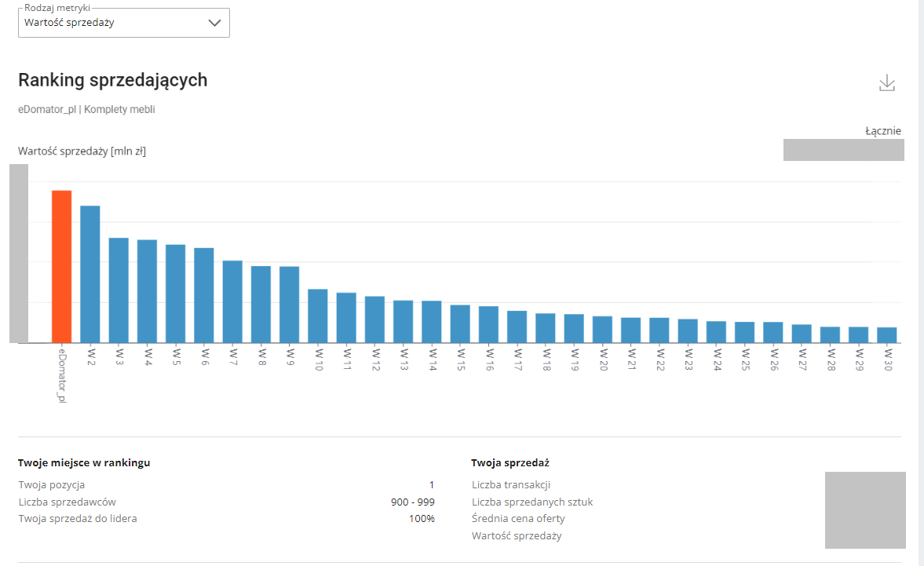Click the Średnia cena oferty label
Viewport: 924px width, 566px height.
[518, 518]
